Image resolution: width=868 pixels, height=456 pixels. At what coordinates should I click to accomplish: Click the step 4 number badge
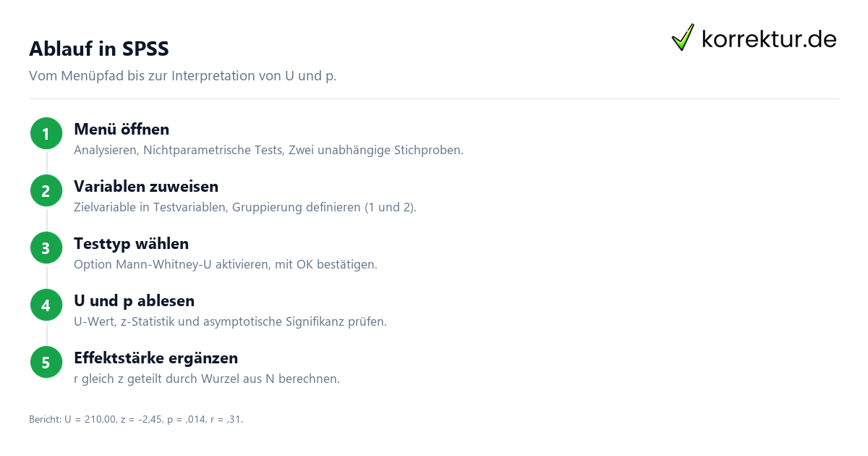pos(46,305)
